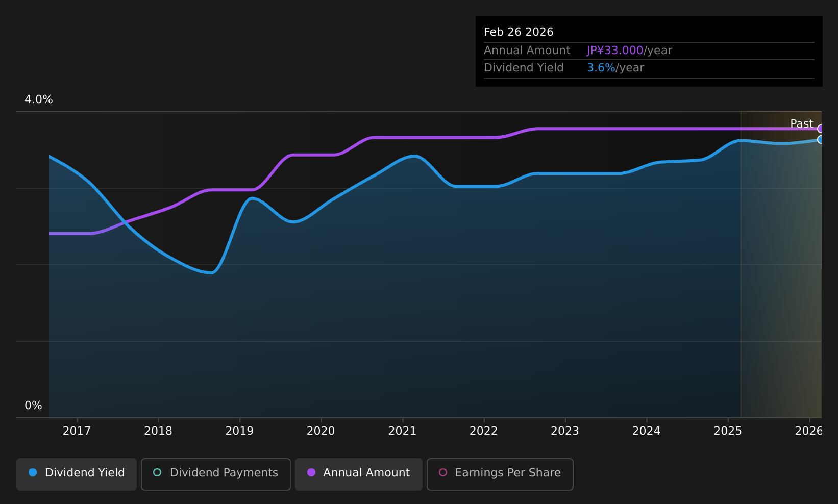Toggle the Annual Amount series

click(359, 474)
